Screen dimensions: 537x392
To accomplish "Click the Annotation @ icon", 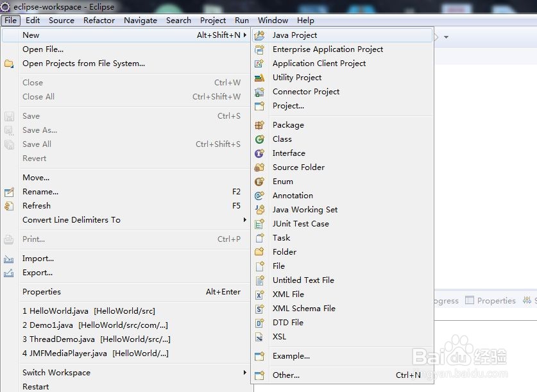I will coord(260,196).
